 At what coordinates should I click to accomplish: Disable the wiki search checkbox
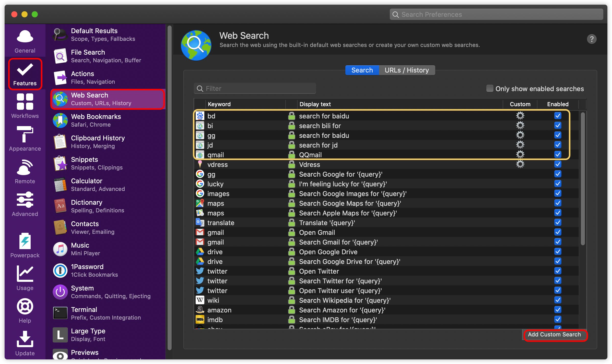(x=558, y=300)
